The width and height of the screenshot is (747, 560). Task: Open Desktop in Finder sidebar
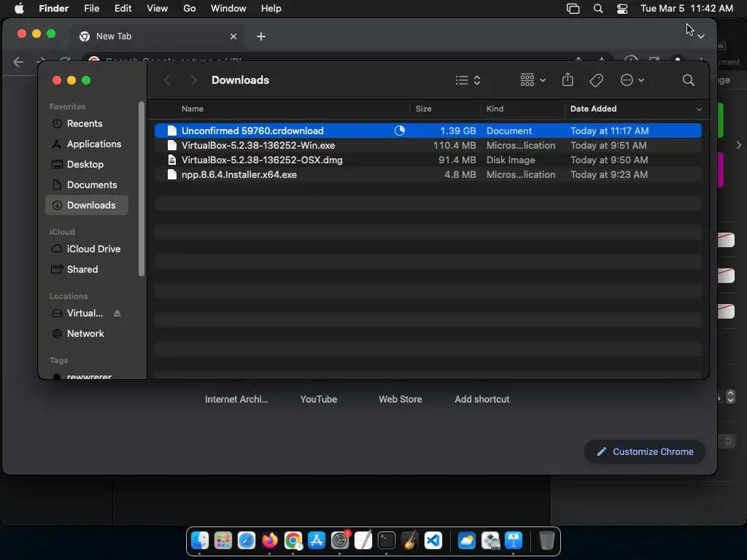87,164
